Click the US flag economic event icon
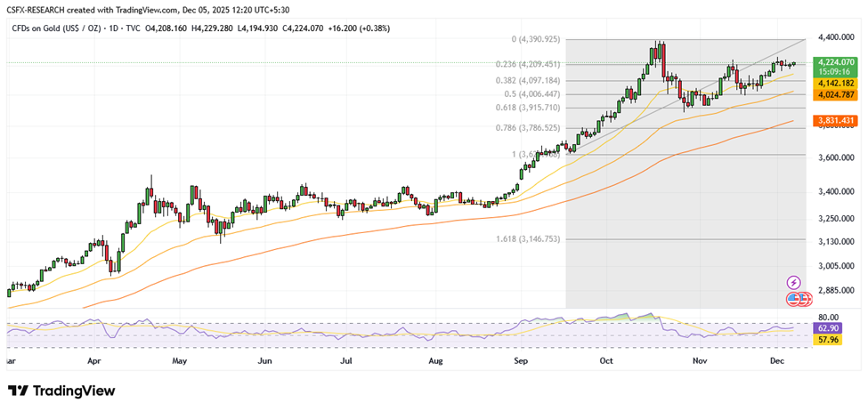Viewport: 868px width, 411px height. click(793, 300)
